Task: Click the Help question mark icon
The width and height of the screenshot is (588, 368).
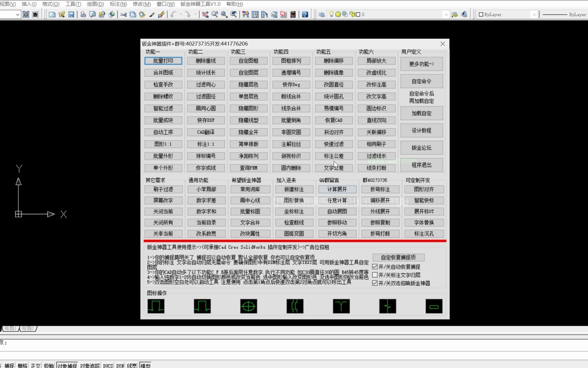Action: pyautogui.click(x=305, y=15)
